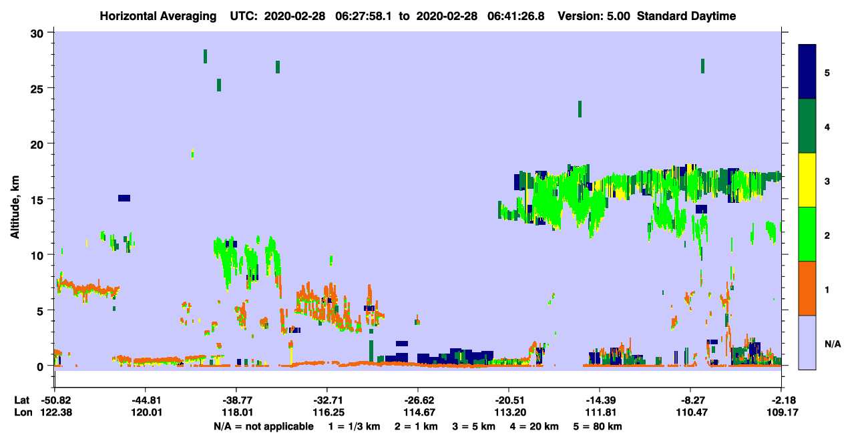Click the latitude value -44.81
868x445 pixels.
pos(146,400)
